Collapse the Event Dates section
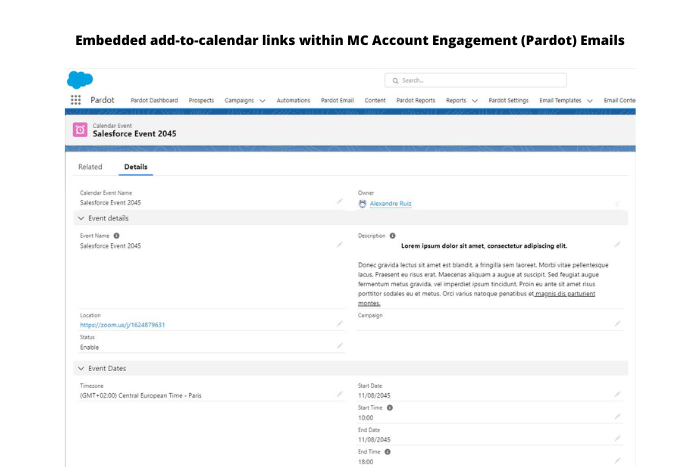The width and height of the screenshot is (700, 467). click(81, 368)
